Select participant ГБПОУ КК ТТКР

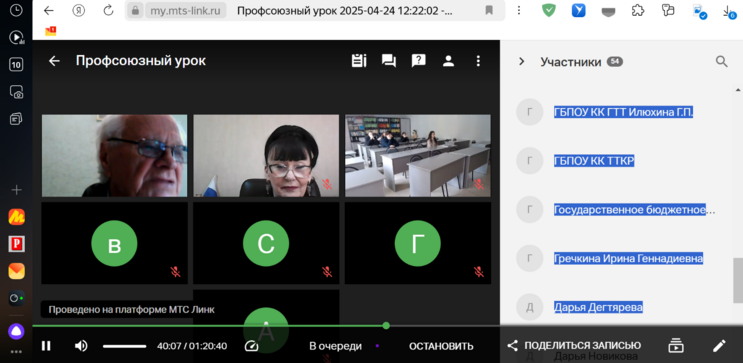pos(594,161)
